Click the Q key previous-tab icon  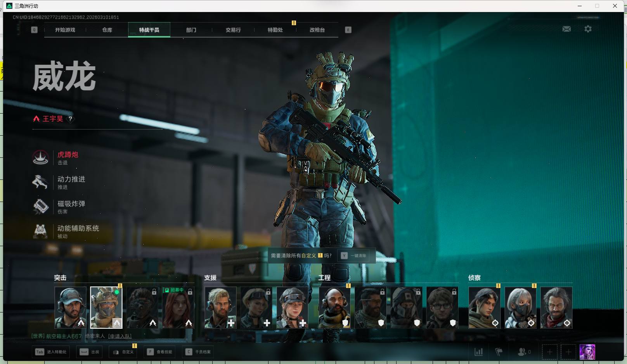coord(34,30)
